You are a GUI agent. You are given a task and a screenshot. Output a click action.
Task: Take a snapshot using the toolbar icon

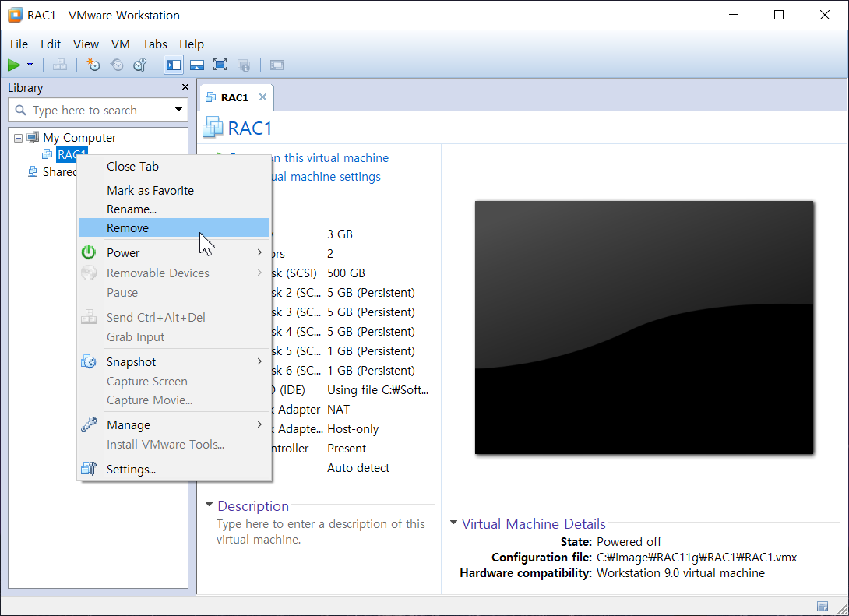point(93,65)
